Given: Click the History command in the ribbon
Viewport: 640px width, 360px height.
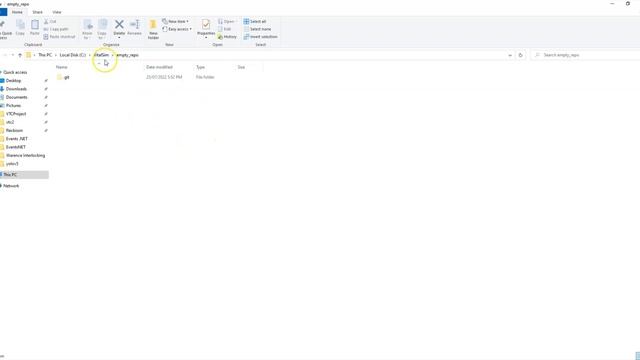Looking at the screenshot, I should (x=227, y=37).
